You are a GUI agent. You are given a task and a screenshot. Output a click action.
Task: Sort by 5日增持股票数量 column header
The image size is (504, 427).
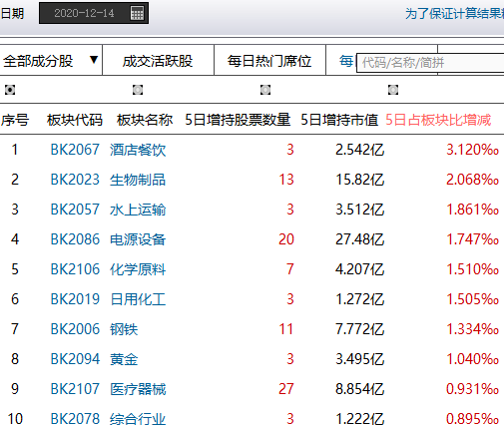click(x=238, y=120)
